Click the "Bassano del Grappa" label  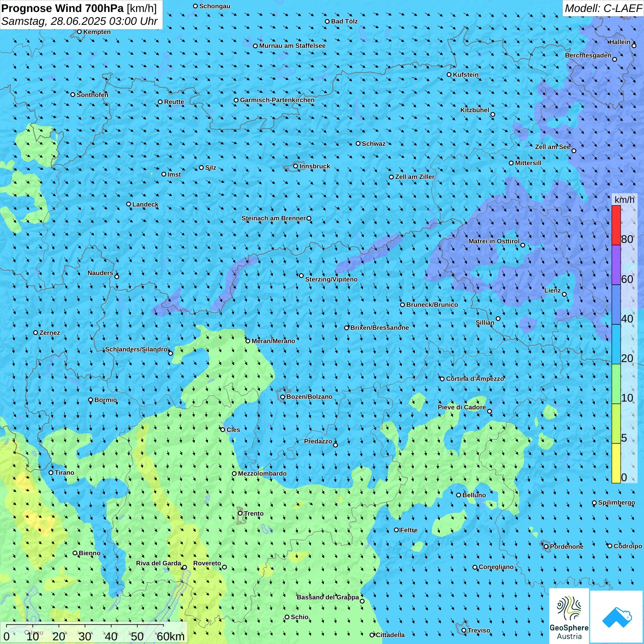pos(328,597)
